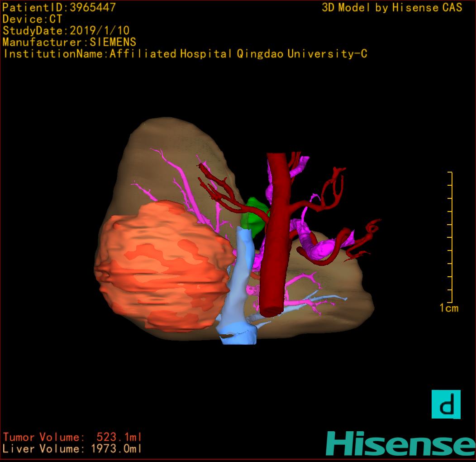Image resolution: width=476 pixels, height=462 pixels.
Task: Click the Manufacturer:SIEMENS label
Action: pos(69,42)
